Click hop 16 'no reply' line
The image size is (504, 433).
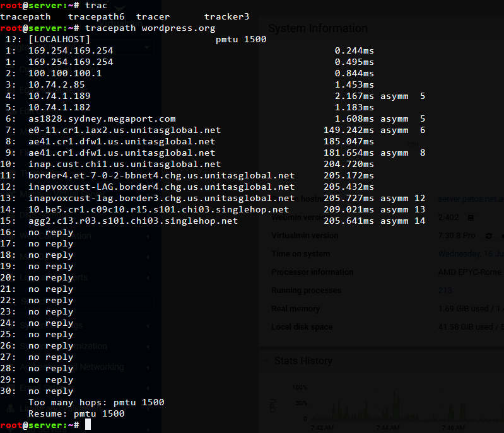click(x=51, y=233)
